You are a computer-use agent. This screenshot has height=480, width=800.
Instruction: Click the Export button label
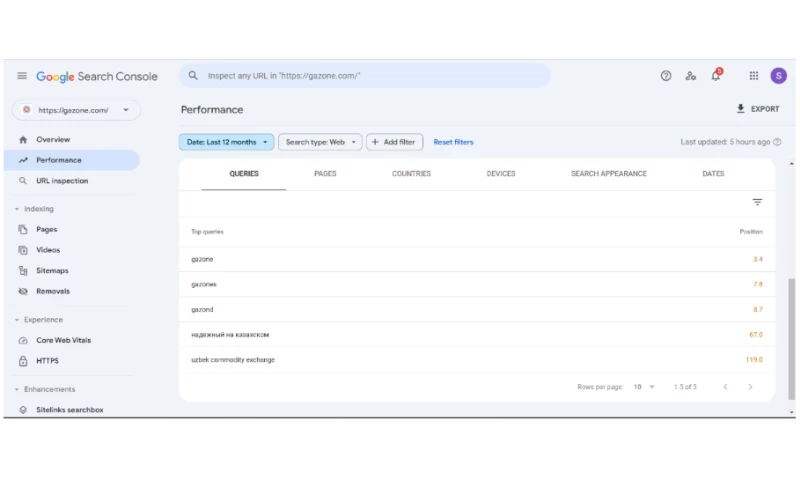tap(765, 109)
